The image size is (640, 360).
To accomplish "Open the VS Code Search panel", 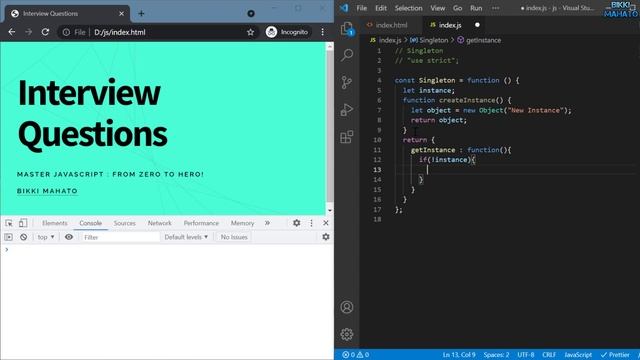I will click(347, 54).
